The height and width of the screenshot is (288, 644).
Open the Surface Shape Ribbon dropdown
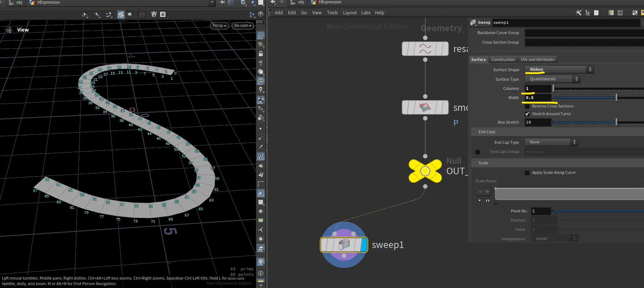tap(559, 69)
